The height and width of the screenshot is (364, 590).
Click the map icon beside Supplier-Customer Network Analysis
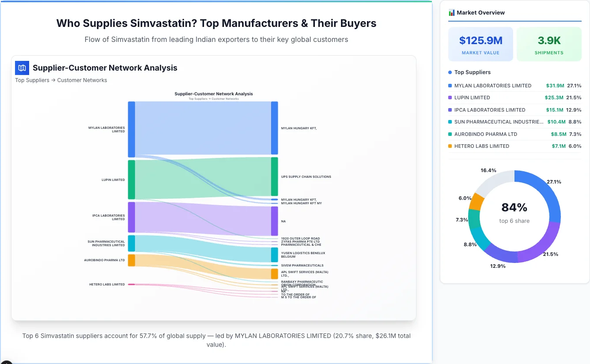pyautogui.click(x=22, y=68)
